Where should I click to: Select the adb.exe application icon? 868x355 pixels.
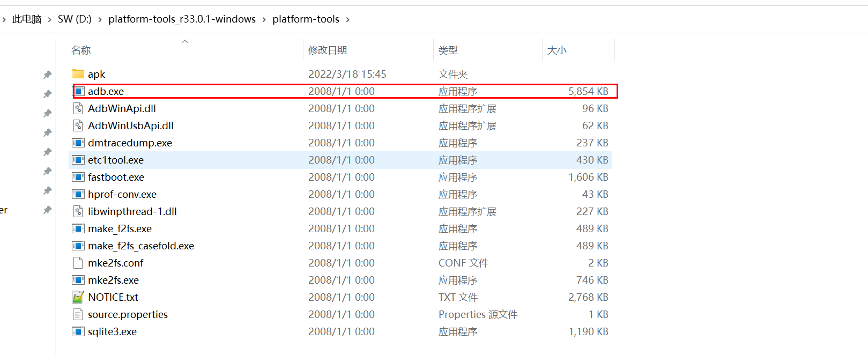pos(78,91)
